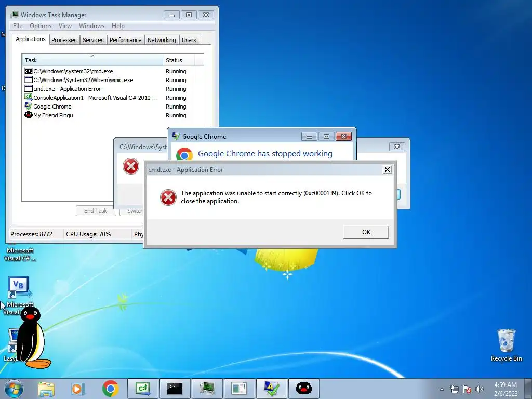This screenshot has width=532, height=399.
Task: Sort by the Status column header
Action: pos(179,60)
